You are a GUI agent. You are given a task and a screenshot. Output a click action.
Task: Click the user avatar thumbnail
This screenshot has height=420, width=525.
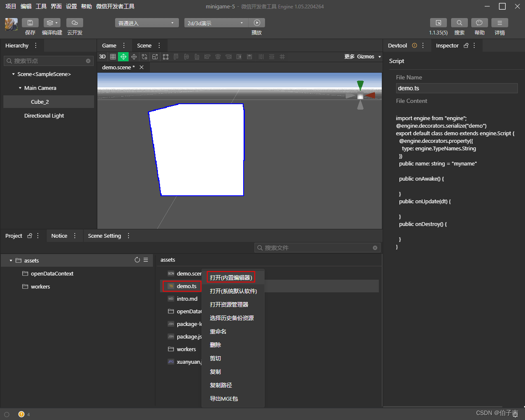(11, 24)
